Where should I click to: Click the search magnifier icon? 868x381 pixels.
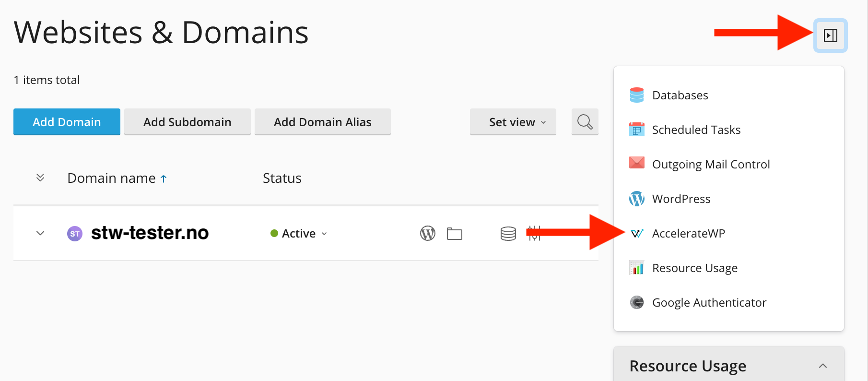pos(585,122)
